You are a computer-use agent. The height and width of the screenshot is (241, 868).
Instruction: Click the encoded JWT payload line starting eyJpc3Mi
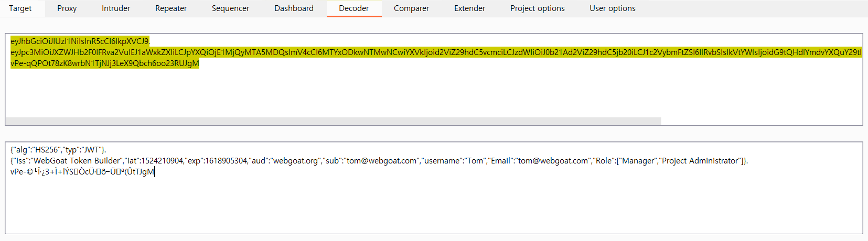[x=436, y=52]
